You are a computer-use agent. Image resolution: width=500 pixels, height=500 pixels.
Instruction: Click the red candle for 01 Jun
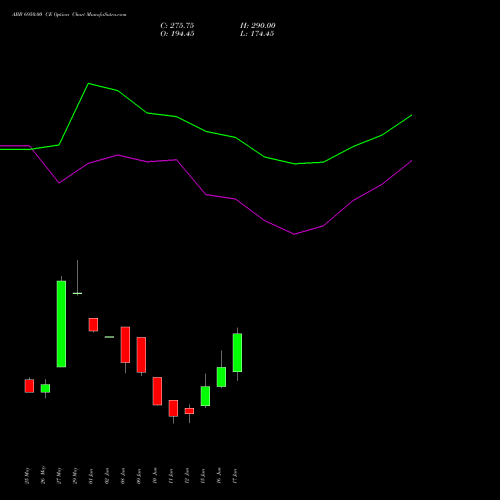(93, 324)
